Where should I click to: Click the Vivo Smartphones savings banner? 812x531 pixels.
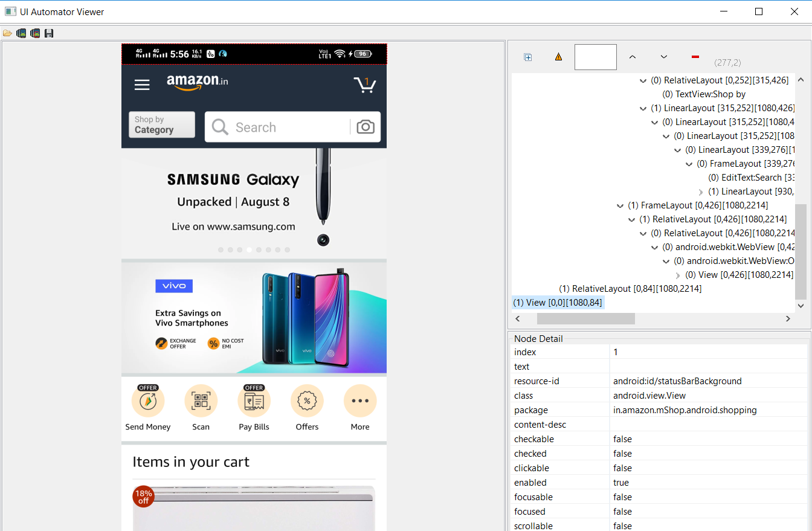point(254,318)
